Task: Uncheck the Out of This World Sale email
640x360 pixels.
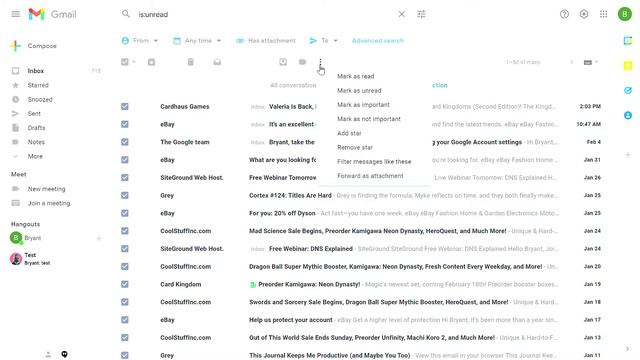Action: [125, 338]
